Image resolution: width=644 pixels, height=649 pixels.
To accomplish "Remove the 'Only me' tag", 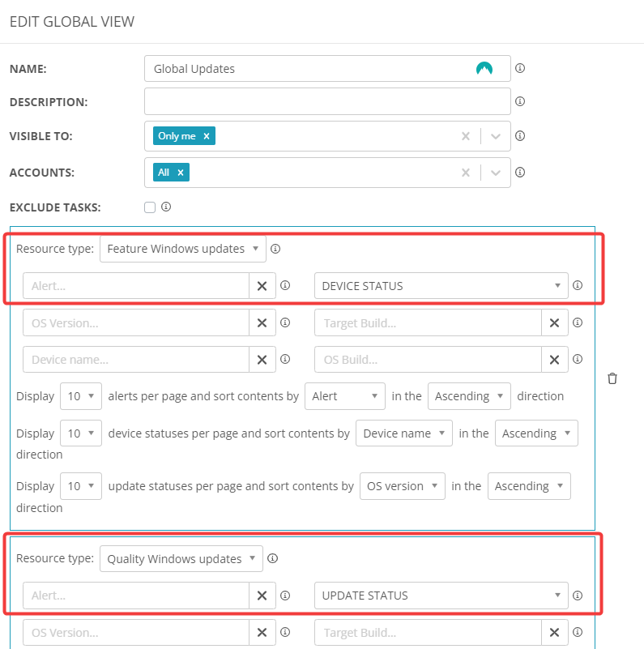I will click(x=207, y=136).
